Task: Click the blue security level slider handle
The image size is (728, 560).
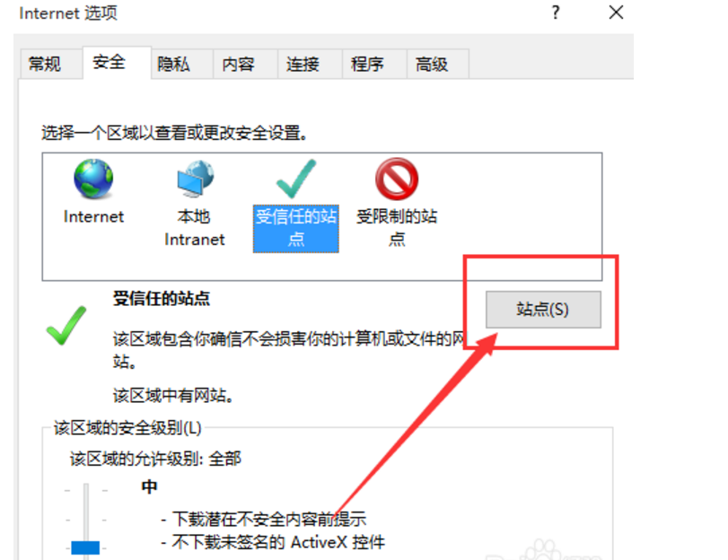Action: pos(85,547)
